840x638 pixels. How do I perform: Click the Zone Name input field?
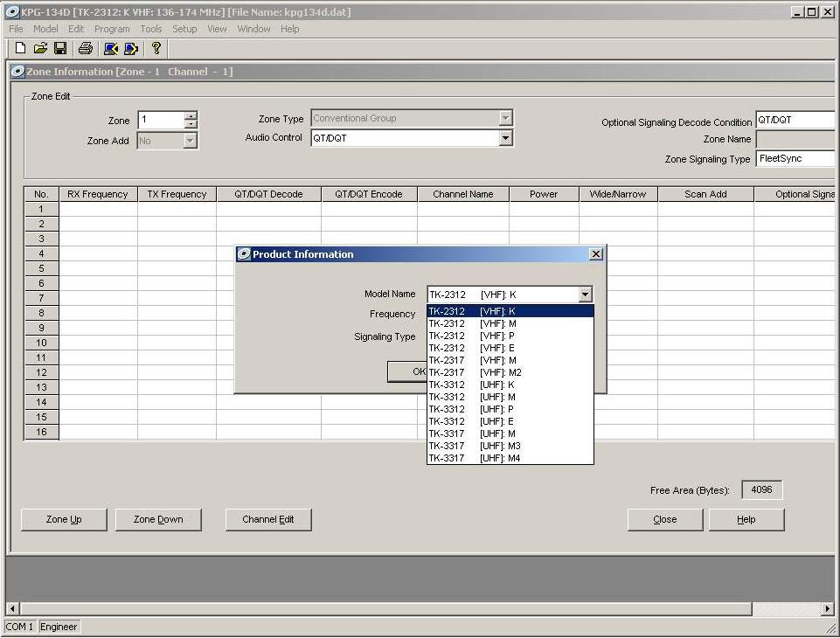point(795,139)
